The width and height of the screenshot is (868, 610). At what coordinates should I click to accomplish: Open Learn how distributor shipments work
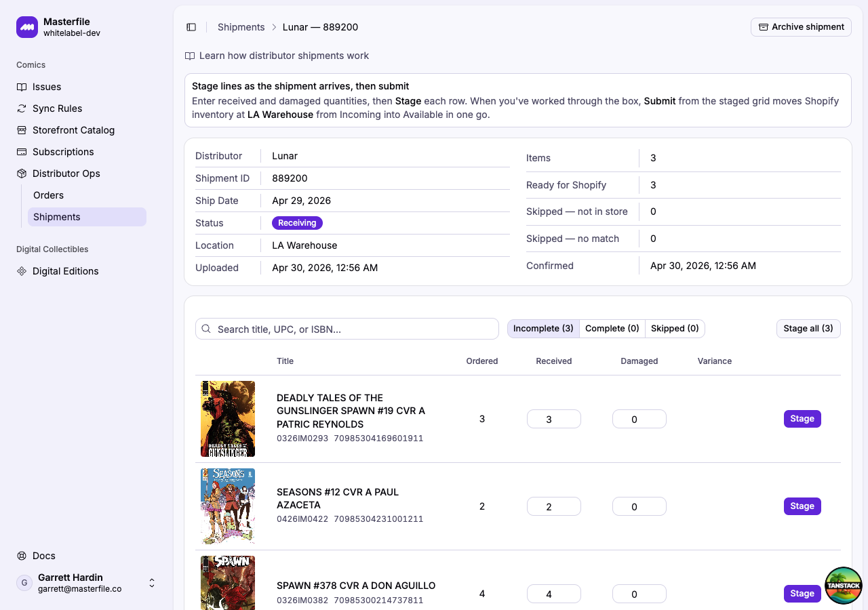(x=284, y=56)
